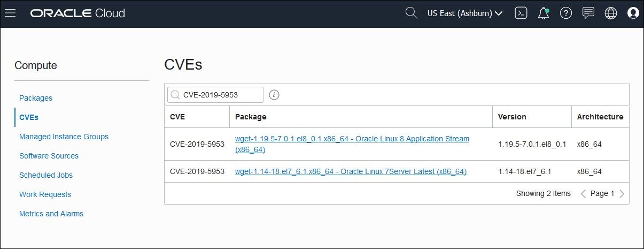This screenshot has height=249, width=644.
Task: Launch the Cloud Shell developer tools icon
Action: pyautogui.click(x=521, y=13)
